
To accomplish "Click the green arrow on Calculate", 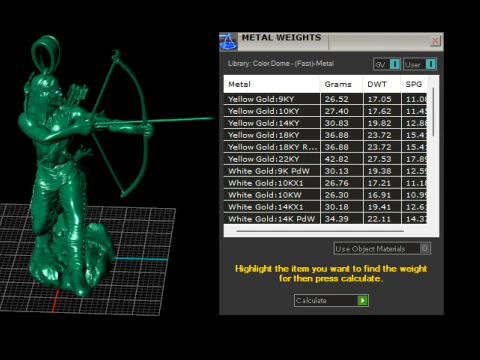I will (x=362, y=300).
